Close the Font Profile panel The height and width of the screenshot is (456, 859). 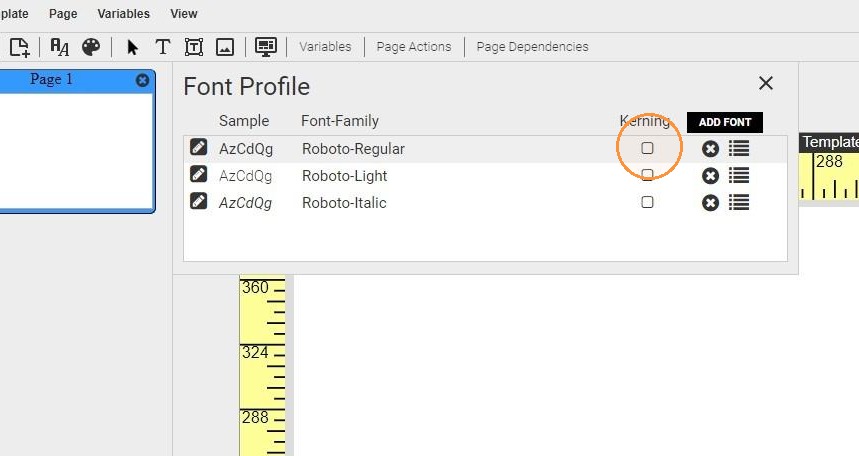[x=766, y=83]
